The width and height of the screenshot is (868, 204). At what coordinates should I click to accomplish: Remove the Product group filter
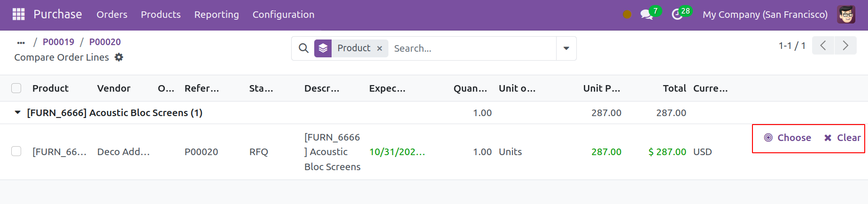[x=380, y=48]
